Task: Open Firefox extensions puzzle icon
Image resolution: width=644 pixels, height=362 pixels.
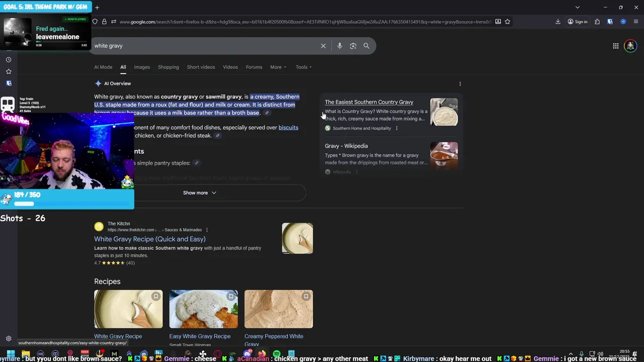Action: (x=597, y=22)
